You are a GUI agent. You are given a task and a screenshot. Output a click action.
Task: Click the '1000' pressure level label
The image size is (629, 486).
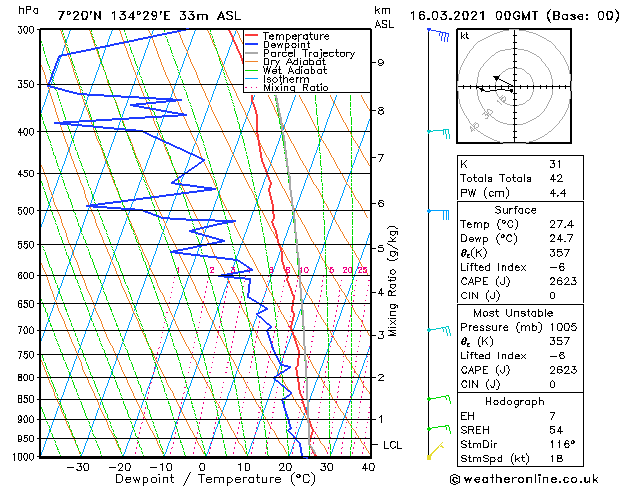tap(24, 457)
